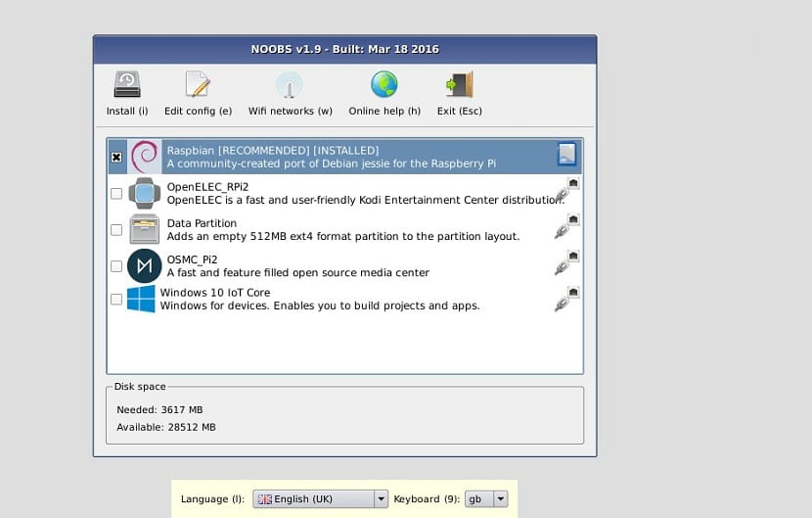The width and height of the screenshot is (812, 518).
Task: Click the 'Keyboard (9):' label
Action: coord(427,498)
